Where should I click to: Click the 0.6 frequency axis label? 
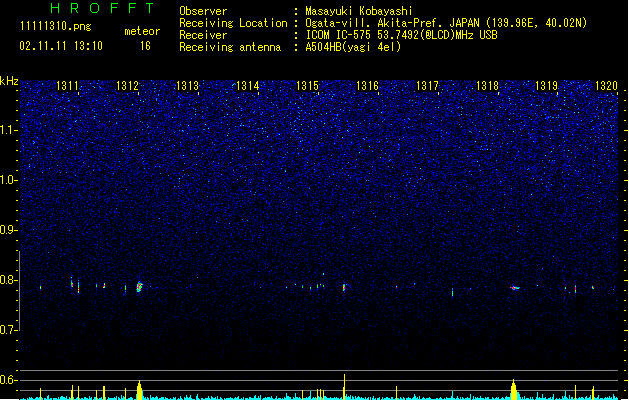point(9,380)
